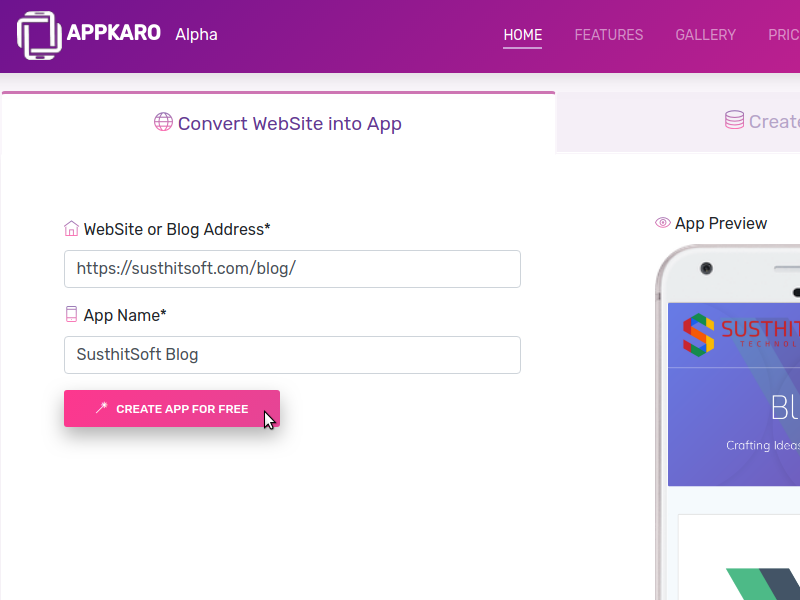Image resolution: width=800 pixels, height=600 pixels.
Task: Click the rocket icon on the pink button
Action: 101,408
